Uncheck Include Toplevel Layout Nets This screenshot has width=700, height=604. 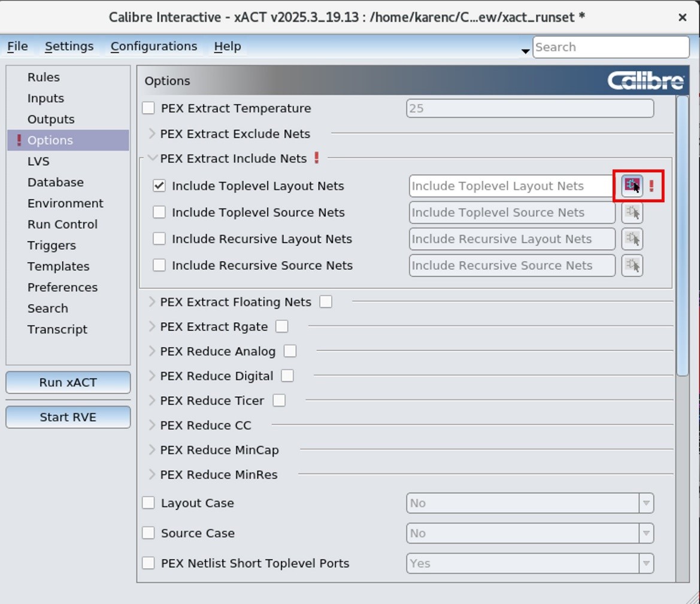pos(159,186)
